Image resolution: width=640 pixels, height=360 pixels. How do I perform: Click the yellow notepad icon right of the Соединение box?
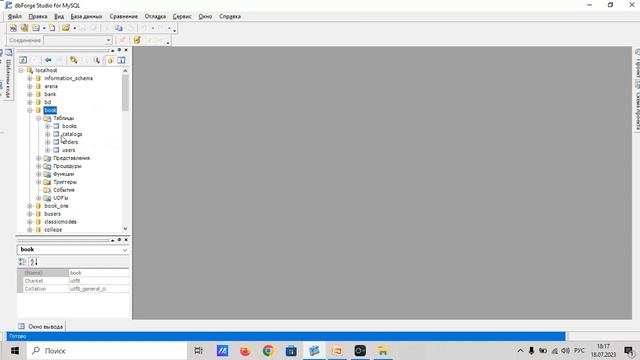(x=137, y=40)
